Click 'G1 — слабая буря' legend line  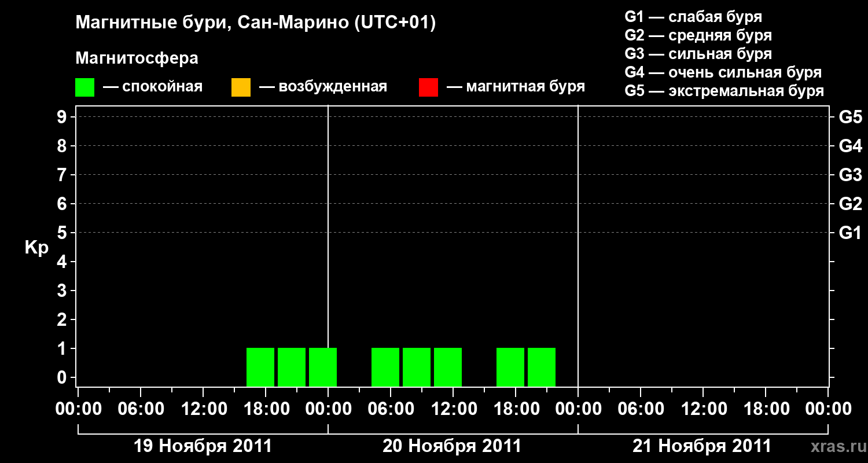click(693, 17)
